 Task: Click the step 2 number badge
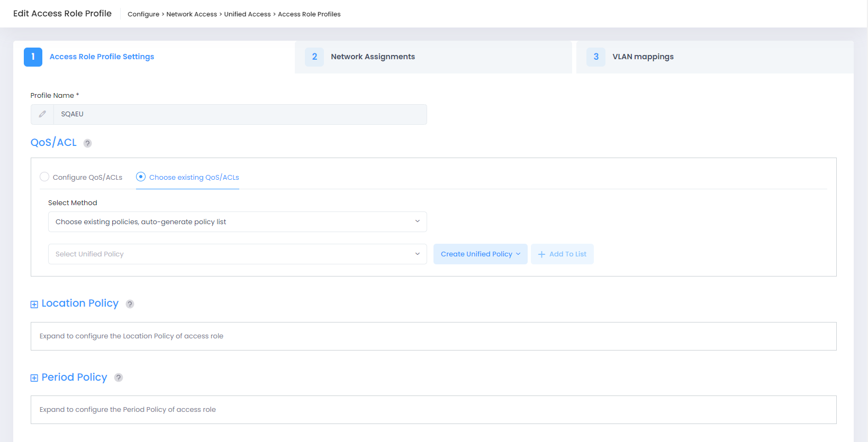(314, 57)
